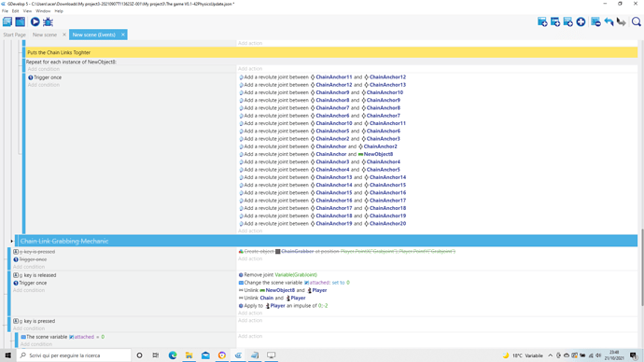This screenshot has width=644, height=362.
Task: Click the vertical scrollbar of events sheet
Action: [641, 267]
